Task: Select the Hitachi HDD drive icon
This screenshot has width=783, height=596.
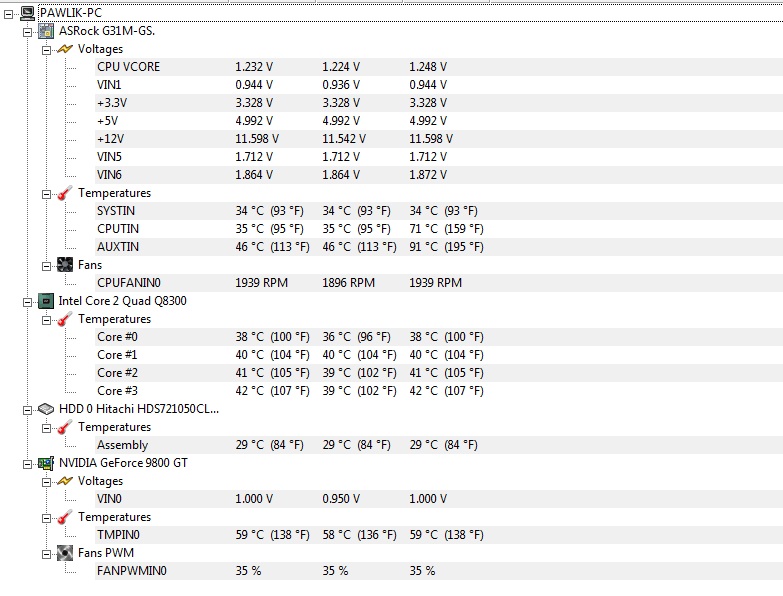Action: tap(46, 409)
